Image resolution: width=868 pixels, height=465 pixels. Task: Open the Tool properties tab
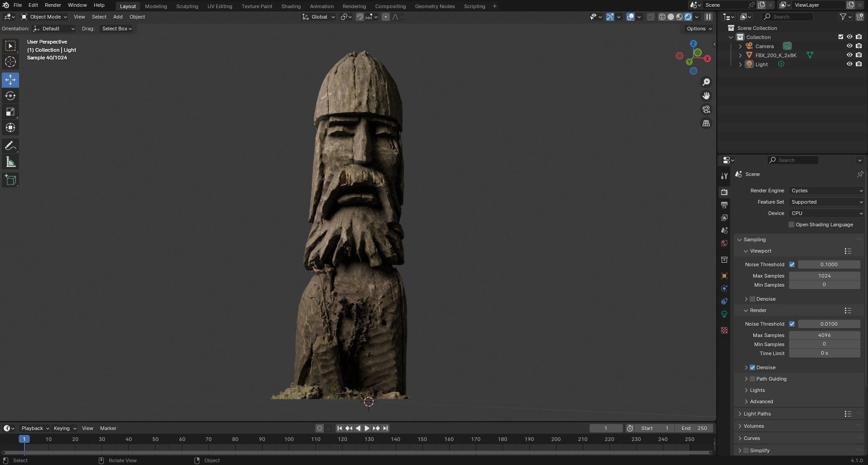coord(724,176)
